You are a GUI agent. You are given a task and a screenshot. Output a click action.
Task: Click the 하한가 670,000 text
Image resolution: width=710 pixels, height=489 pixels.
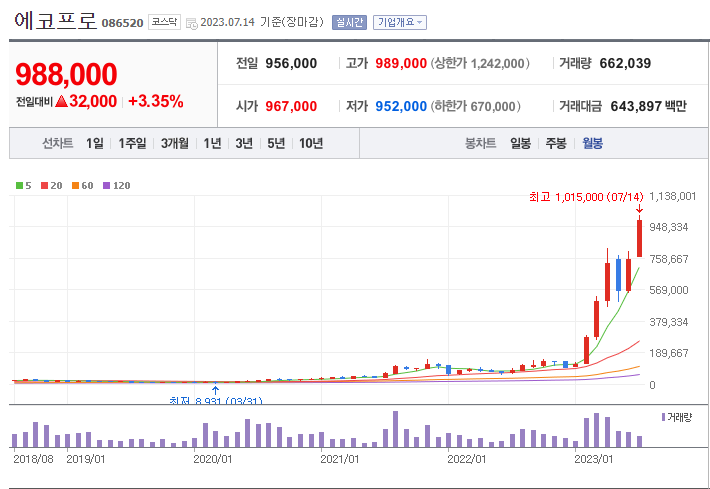tap(475, 106)
